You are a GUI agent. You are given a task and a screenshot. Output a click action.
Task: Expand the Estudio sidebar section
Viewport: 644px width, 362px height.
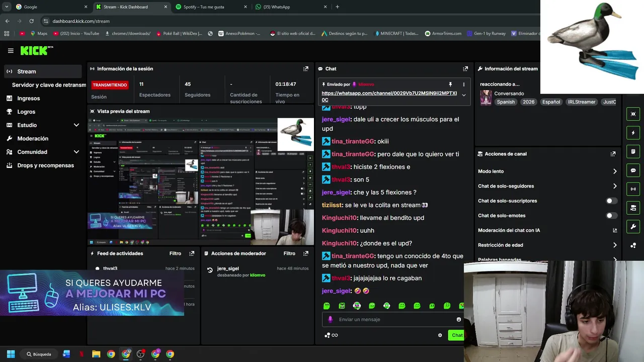[76, 125]
